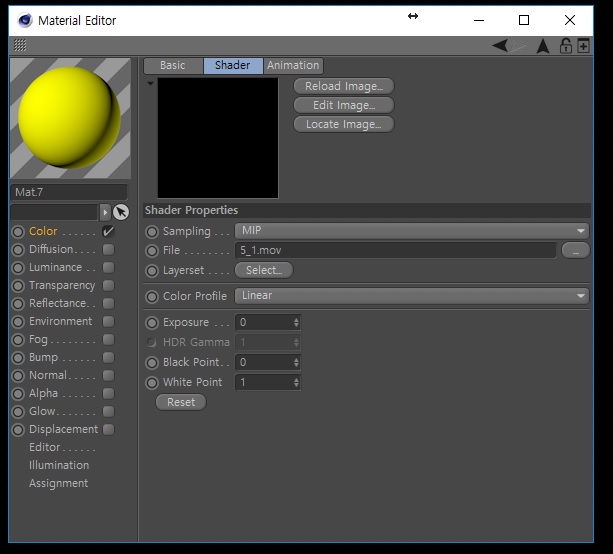The image size is (613, 554).
Task: Click the Cinema 4D logo in title bar
Action: coord(24,20)
